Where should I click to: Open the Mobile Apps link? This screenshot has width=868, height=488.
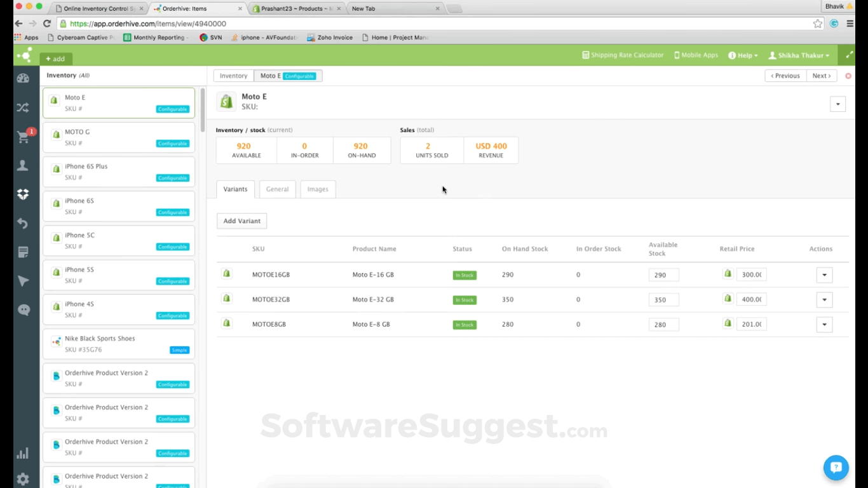pyautogui.click(x=696, y=55)
